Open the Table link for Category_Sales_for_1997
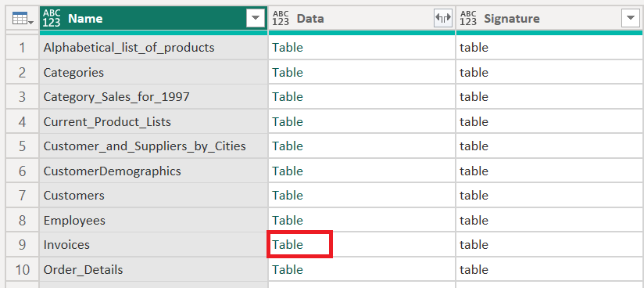This screenshot has height=288, width=644. (288, 97)
